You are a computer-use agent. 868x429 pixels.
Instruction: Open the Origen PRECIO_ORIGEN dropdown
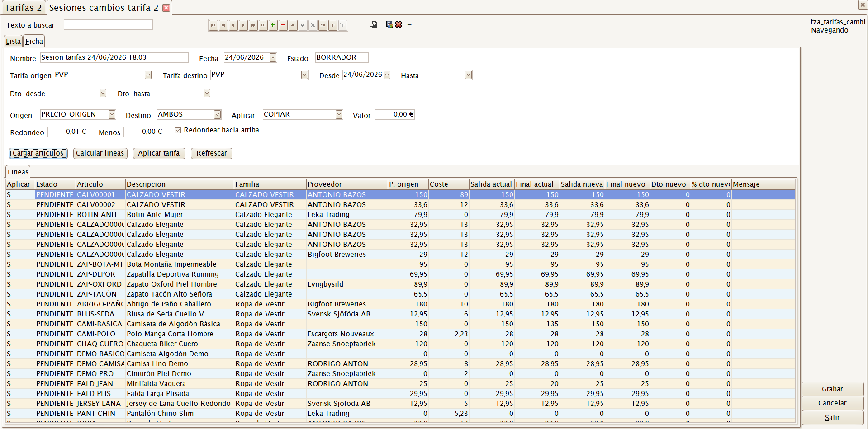point(112,114)
